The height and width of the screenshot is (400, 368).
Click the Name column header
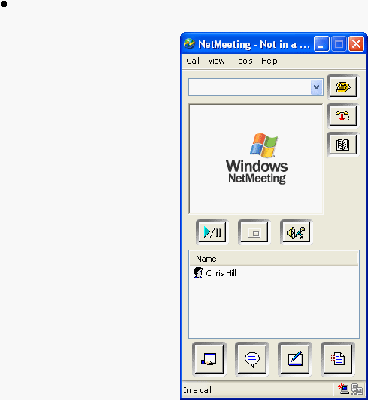pos(274,259)
